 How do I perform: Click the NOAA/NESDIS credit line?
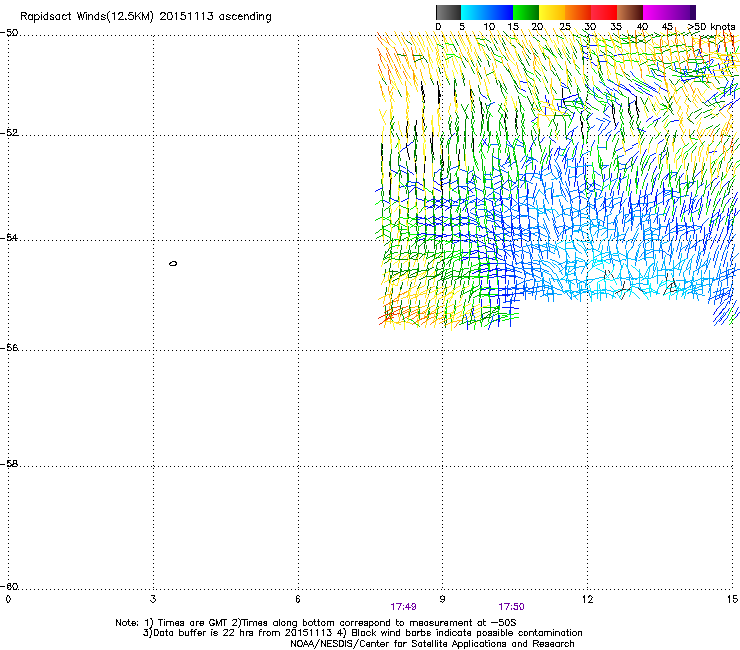point(432,643)
